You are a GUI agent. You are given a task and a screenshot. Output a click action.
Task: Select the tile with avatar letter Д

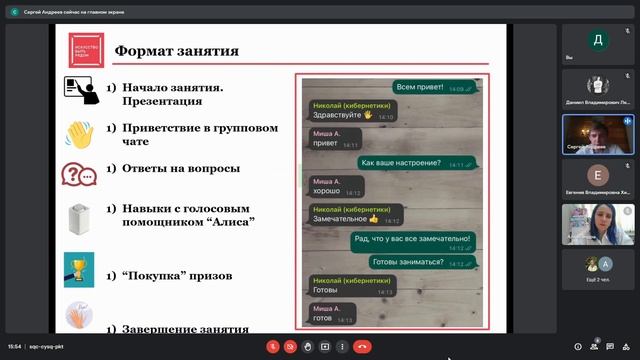tap(598, 44)
